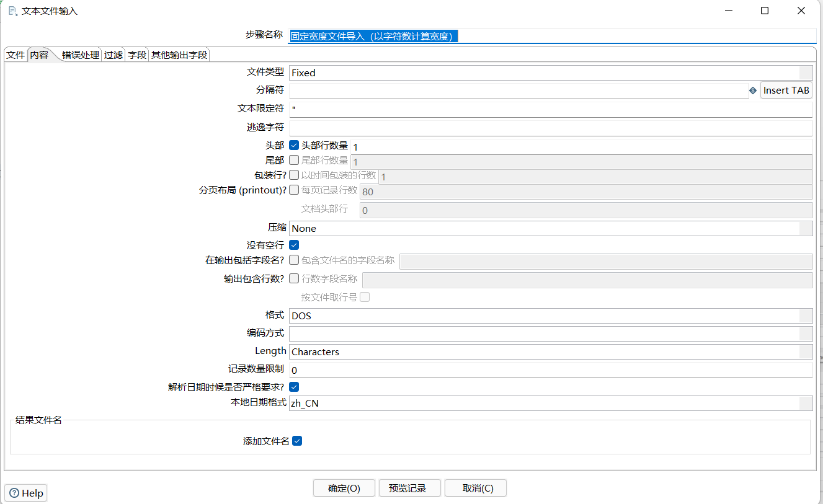The height and width of the screenshot is (504, 823).
Task: Click the disabled 文档头部行 field
Action: click(x=586, y=210)
